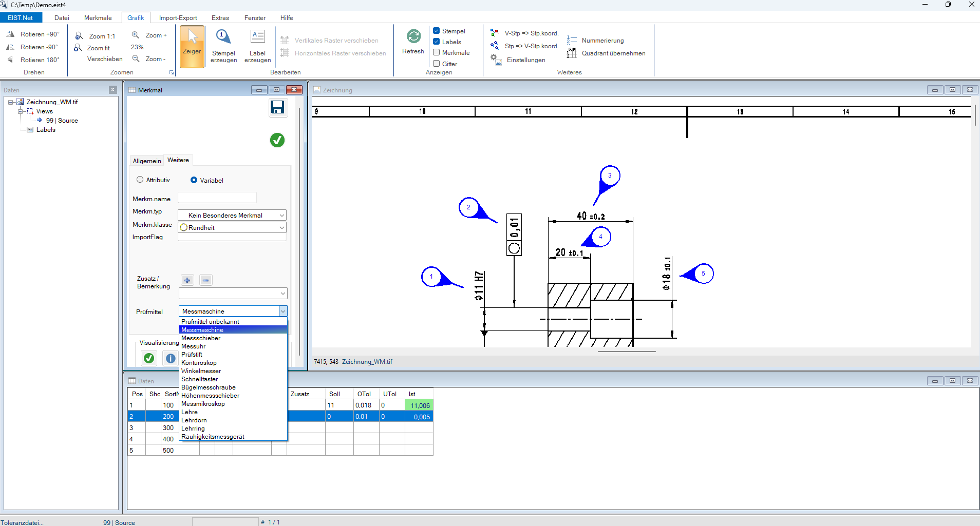Open the Extras tab
Viewport: 980px width, 526px height.
click(220, 17)
